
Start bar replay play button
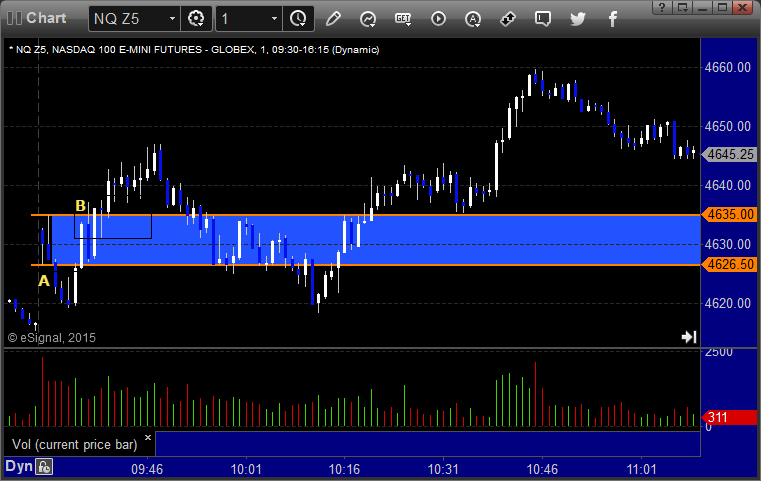tap(438, 19)
